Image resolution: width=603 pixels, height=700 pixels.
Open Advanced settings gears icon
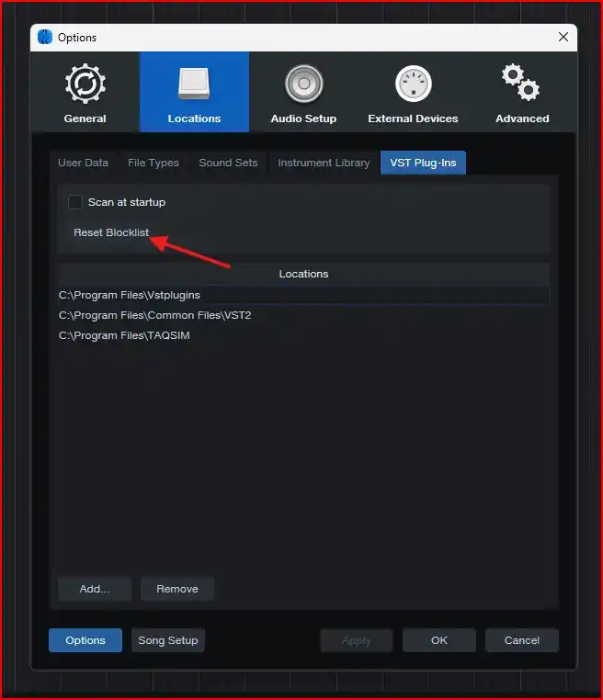[521, 82]
